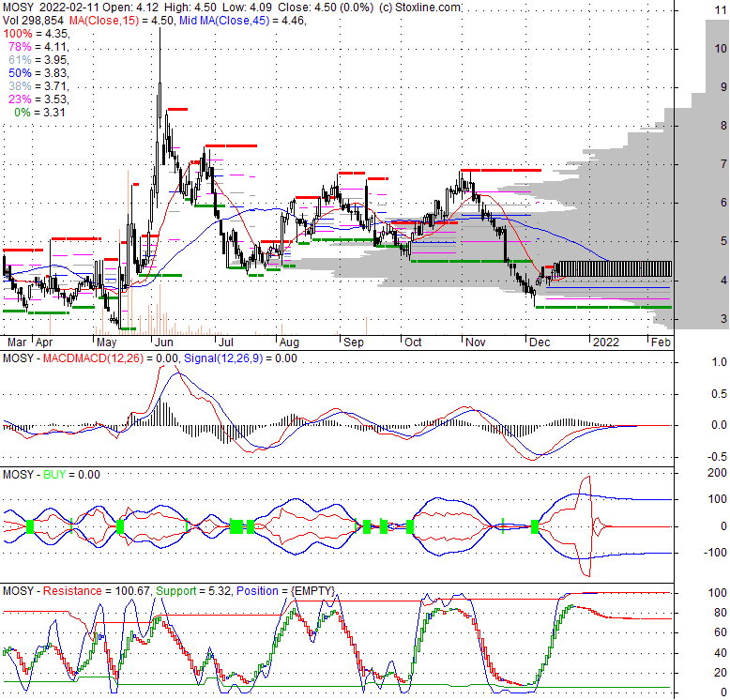The width and height of the screenshot is (730, 700).
Task: Click the price axis value 7
Action: click(x=723, y=164)
